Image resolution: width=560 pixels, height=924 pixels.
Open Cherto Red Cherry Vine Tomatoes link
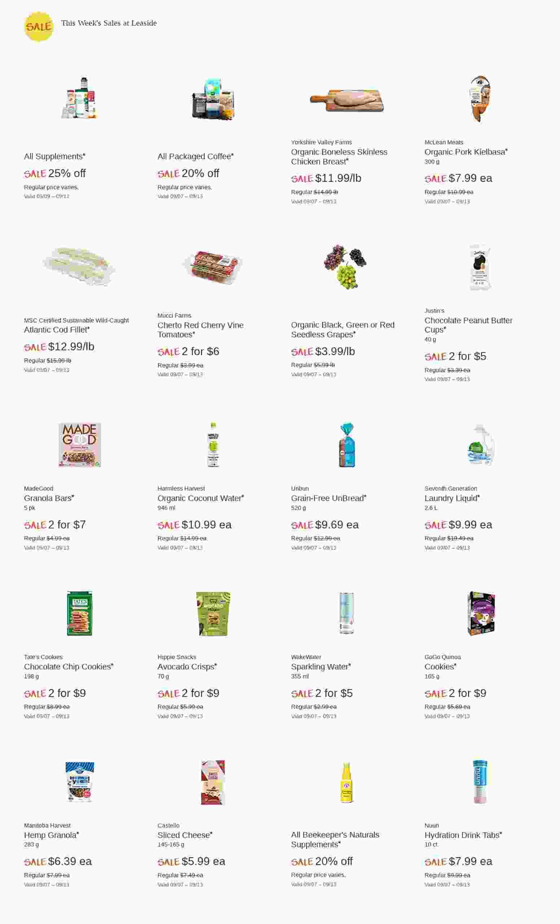pyautogui.click(x=200, y=330)
